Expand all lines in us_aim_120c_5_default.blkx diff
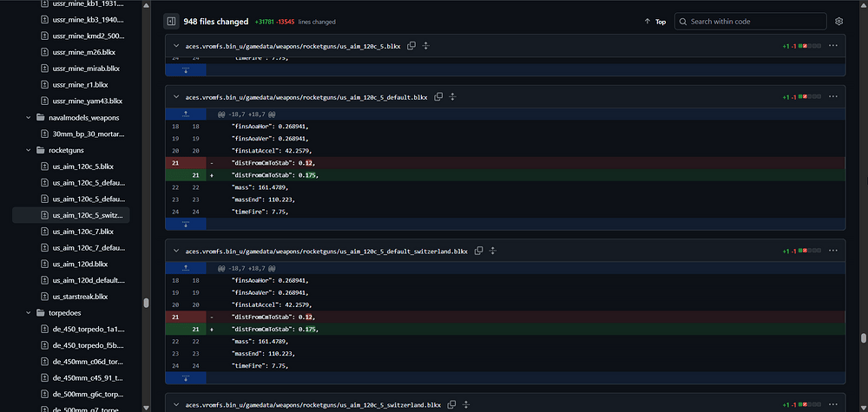868x412 pixels. (452, 97)
